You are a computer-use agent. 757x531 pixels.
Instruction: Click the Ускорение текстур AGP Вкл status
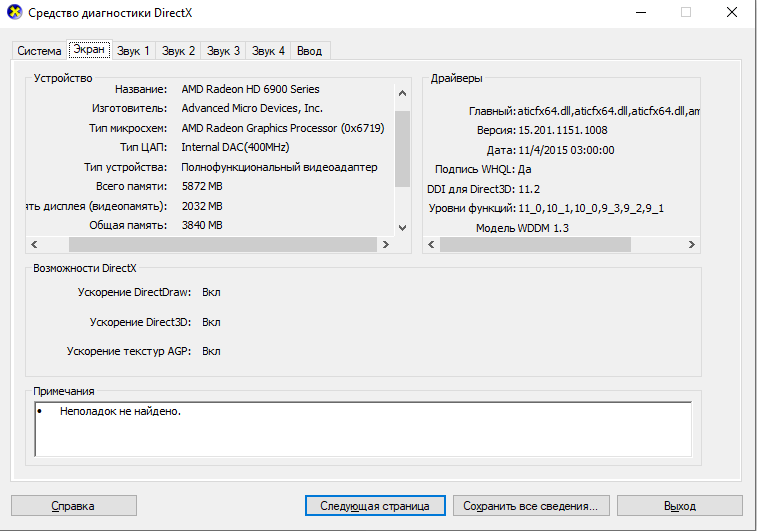point(211,351)
